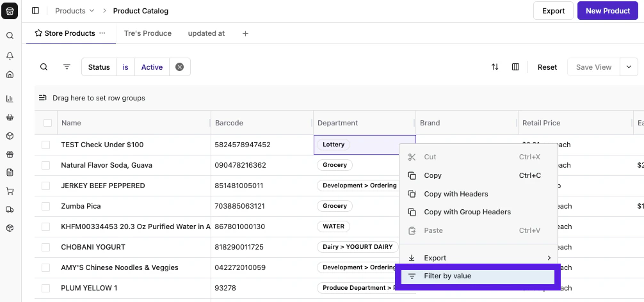Add a new view tab with plus
Screen dimensions: 644x302
pyautogui.click(x=245, y=33)
